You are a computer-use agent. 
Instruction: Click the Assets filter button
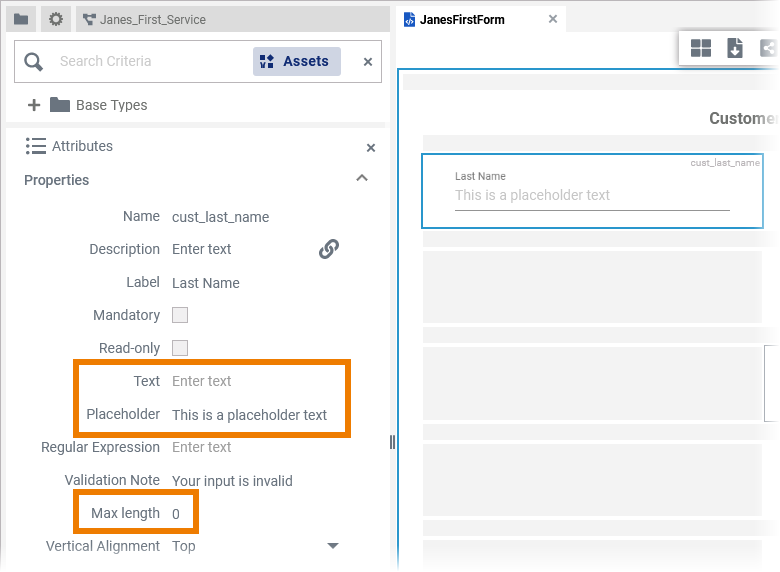(296, 61)
